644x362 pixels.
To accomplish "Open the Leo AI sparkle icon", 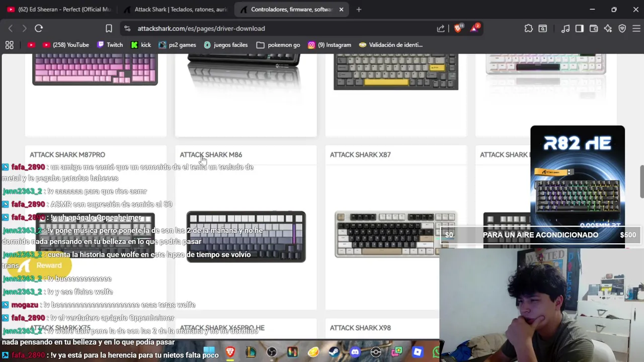I will (608, 29).
